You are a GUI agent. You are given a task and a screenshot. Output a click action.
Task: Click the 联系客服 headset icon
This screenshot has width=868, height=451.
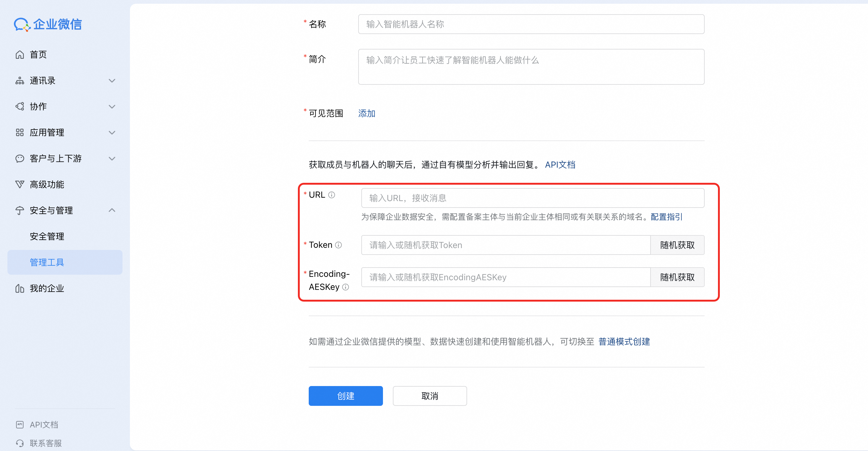[x=19, y=443]
